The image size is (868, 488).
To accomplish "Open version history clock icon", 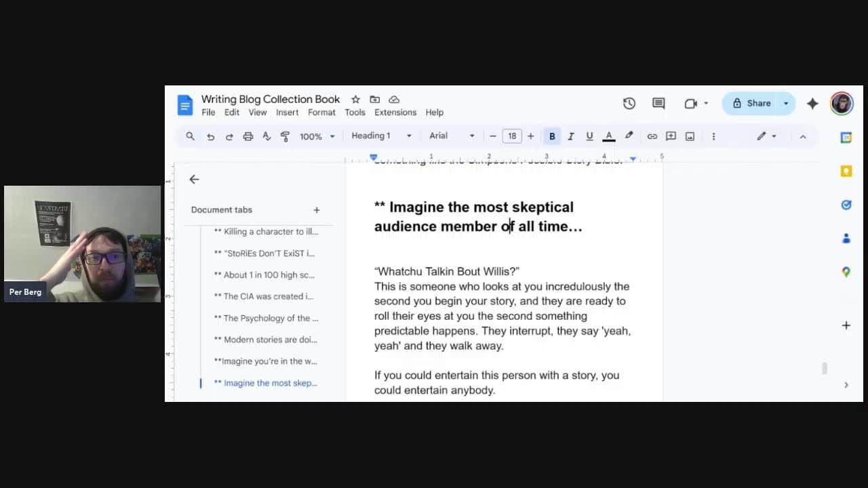I will point(629,104).
